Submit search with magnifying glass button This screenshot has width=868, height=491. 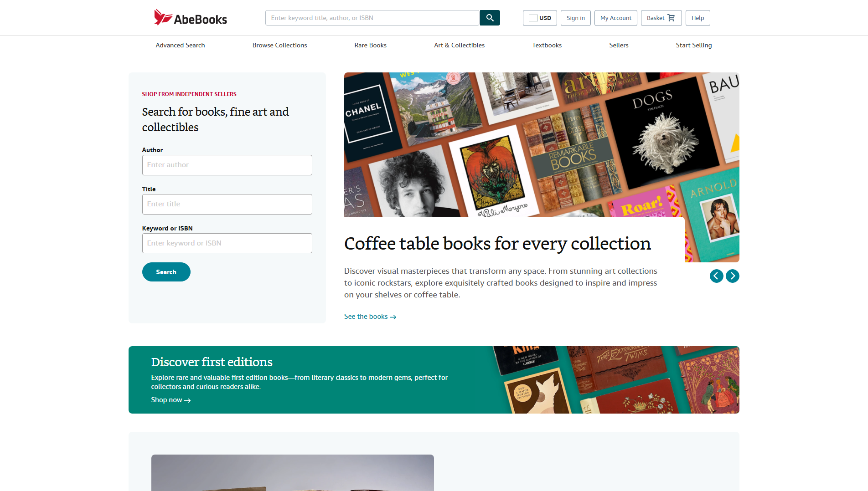pyautogui.click(x=490, y=18)
